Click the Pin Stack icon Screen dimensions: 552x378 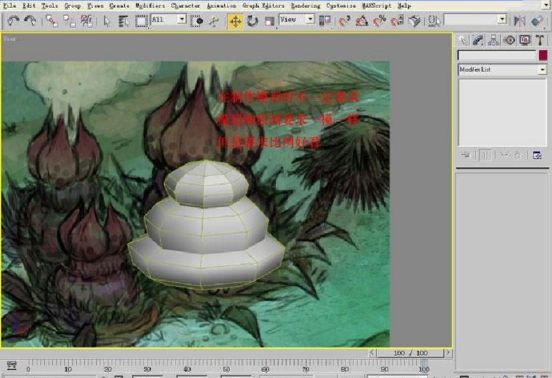(x=466, y=155)
